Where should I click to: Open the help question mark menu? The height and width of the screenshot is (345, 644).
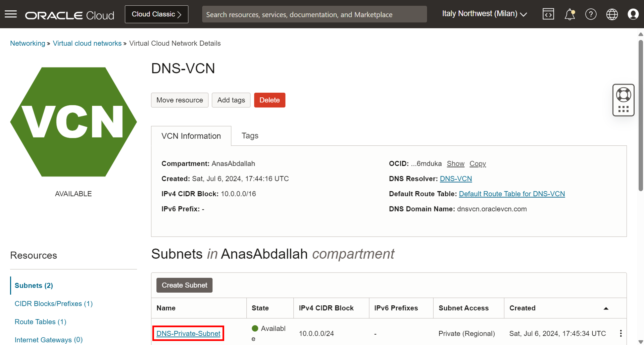pyautogui.click(x=591, y=14)
